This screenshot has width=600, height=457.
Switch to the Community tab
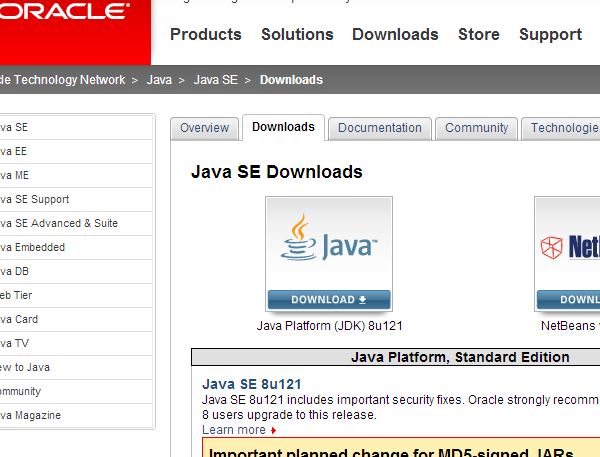476,128
